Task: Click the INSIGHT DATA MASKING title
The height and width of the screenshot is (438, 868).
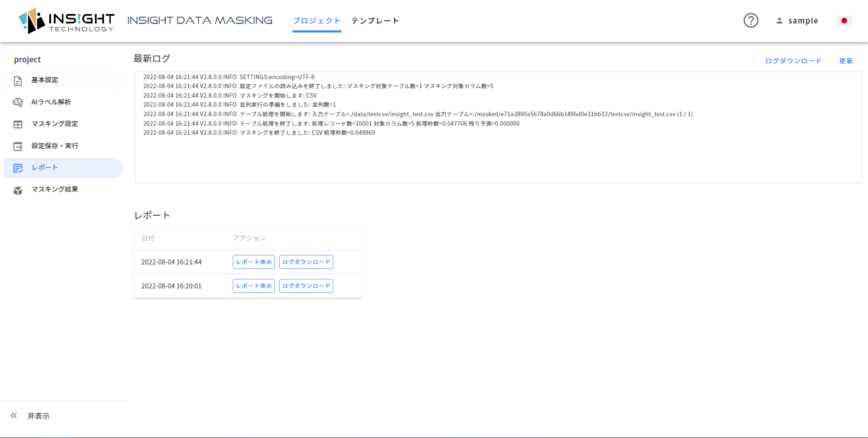Action: point(200,20)
